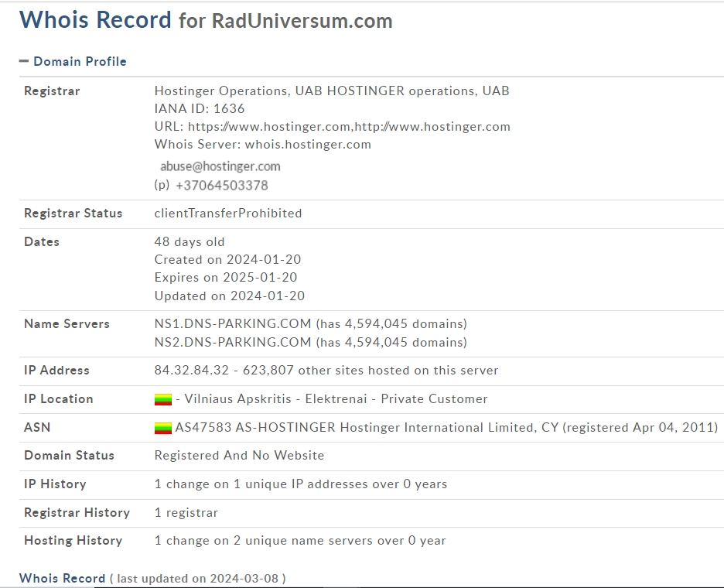Click '( last updated on 2024-03-08 )' text
This screenshot has height=588, width=724.
[197, 579]
